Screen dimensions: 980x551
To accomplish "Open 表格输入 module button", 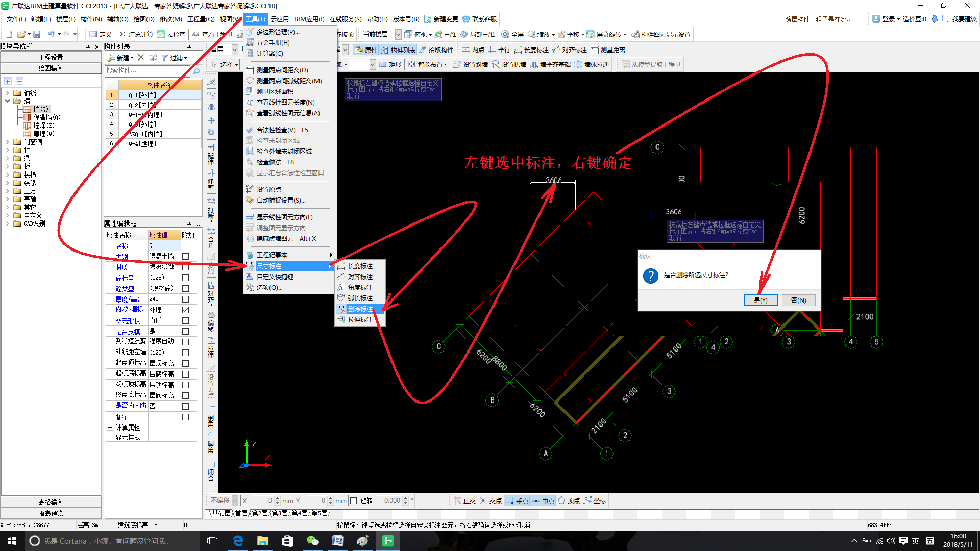I will (51, 502).
